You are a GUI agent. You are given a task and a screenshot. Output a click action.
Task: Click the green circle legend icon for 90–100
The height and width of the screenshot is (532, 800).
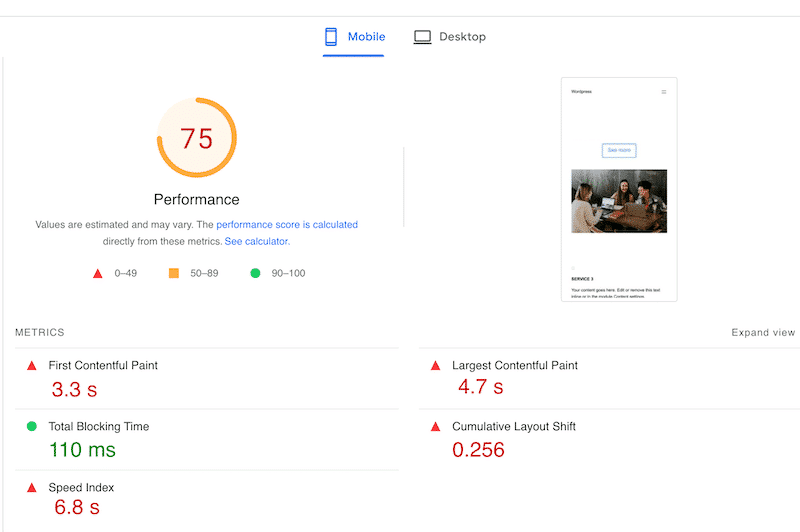pos(255,273)
